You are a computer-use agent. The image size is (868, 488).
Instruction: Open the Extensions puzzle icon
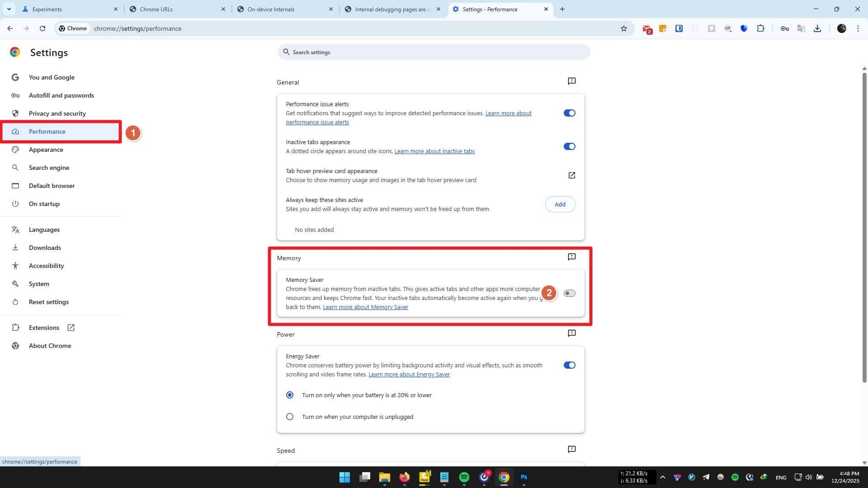[761, 28]
